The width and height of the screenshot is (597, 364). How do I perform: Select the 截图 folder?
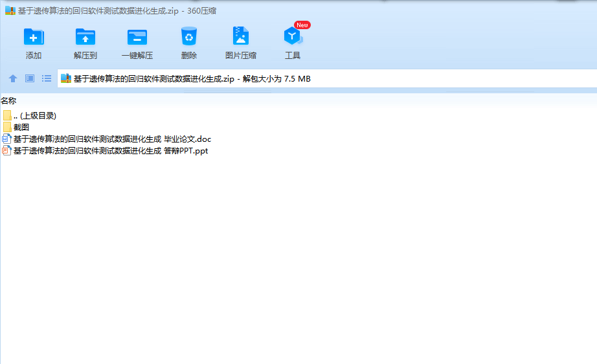[16, 127]
